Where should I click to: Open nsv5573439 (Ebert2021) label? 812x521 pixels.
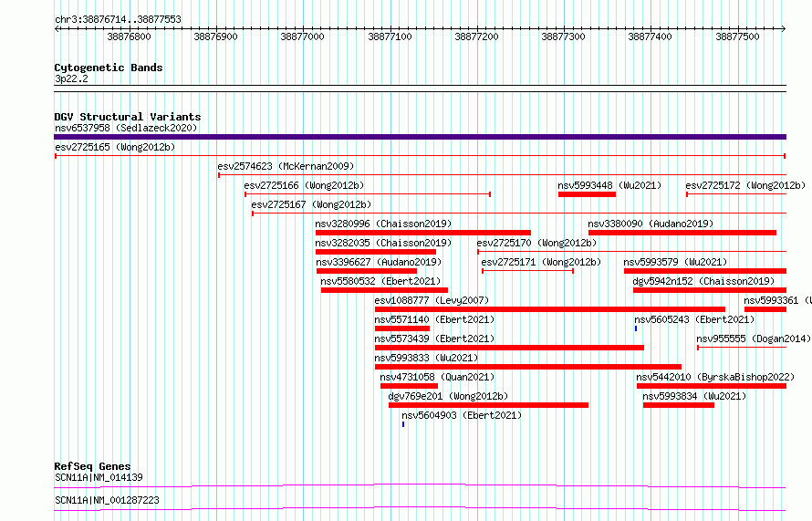(434, 339)
